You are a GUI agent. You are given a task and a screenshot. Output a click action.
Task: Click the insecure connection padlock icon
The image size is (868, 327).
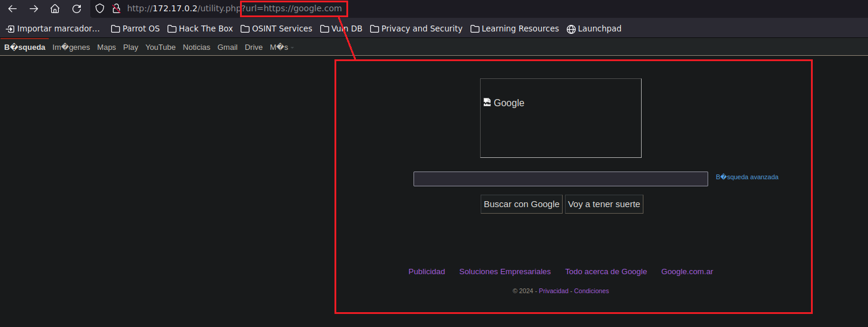116,9
